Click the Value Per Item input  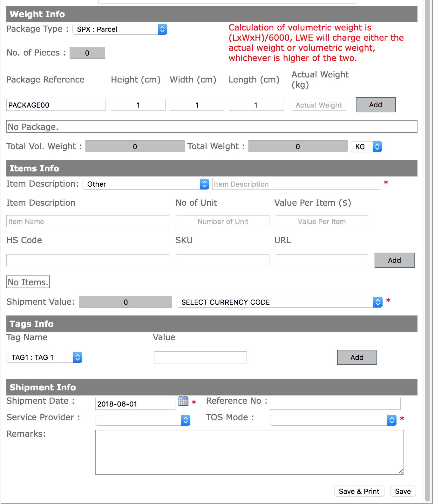(x=322, y=221)
